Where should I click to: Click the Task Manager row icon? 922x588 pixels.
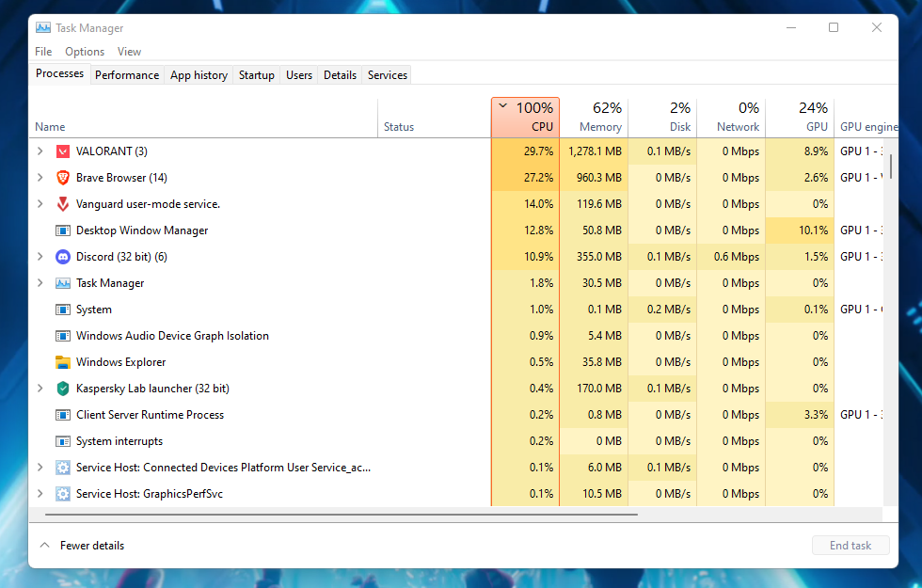pyautogui.click(x=63, y=283)
